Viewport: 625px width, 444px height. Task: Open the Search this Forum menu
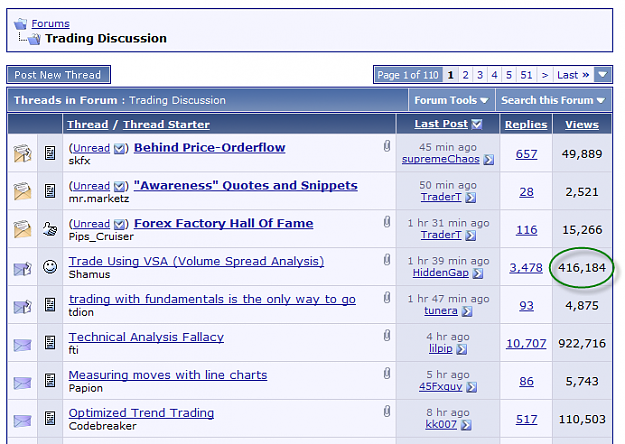553,100
